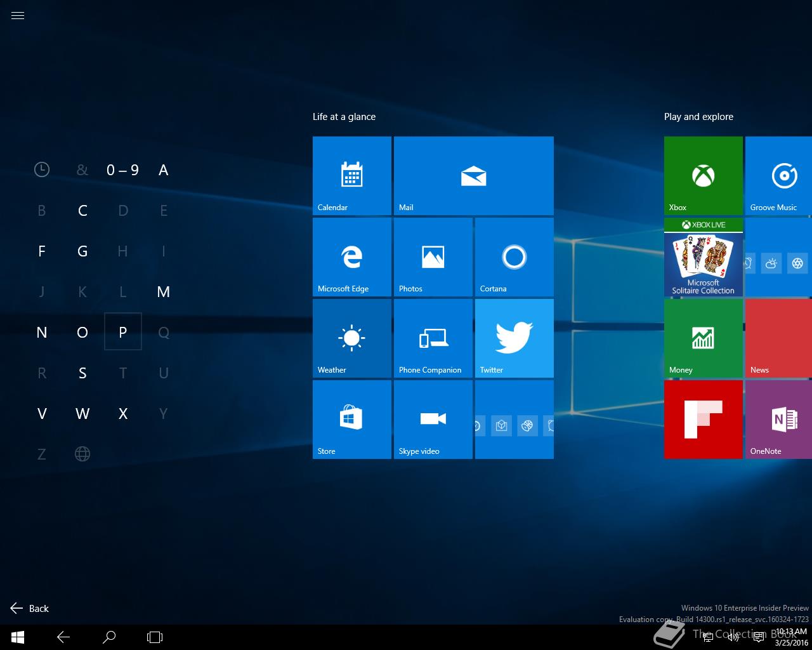The height and width of the screenshot is (650, 812).
Task: Open the red Flipboard tile
Action: (704, 420)
